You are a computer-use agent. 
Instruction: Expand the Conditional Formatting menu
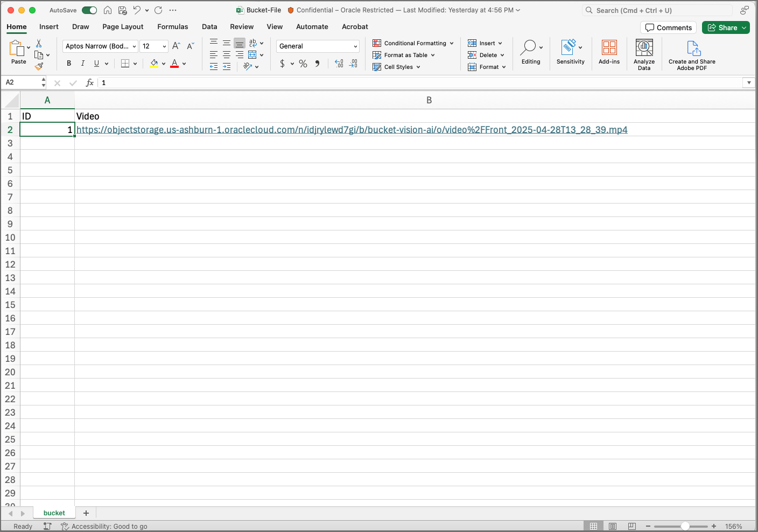[x=412, y=43]
